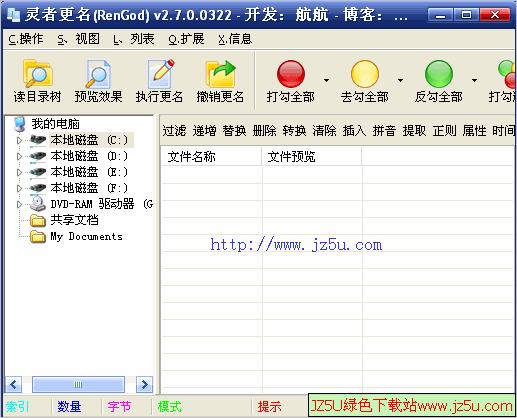
Task: Open the L.列表 menu
Action: [133, 39]
